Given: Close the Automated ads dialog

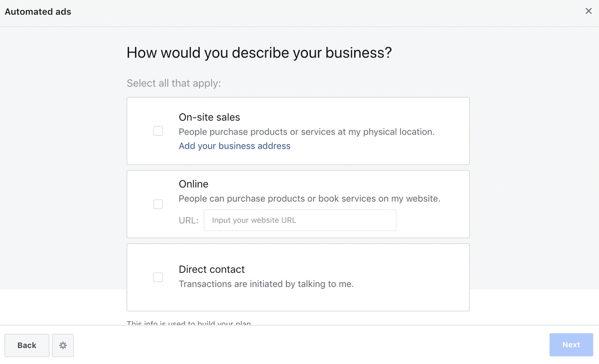Looking at the screenshot, I should [589, 11].
